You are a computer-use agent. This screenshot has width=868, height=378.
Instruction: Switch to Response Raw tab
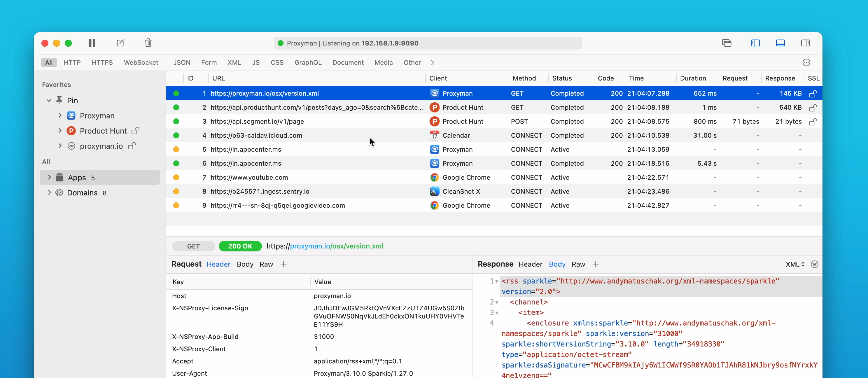(x=578, y=265)
